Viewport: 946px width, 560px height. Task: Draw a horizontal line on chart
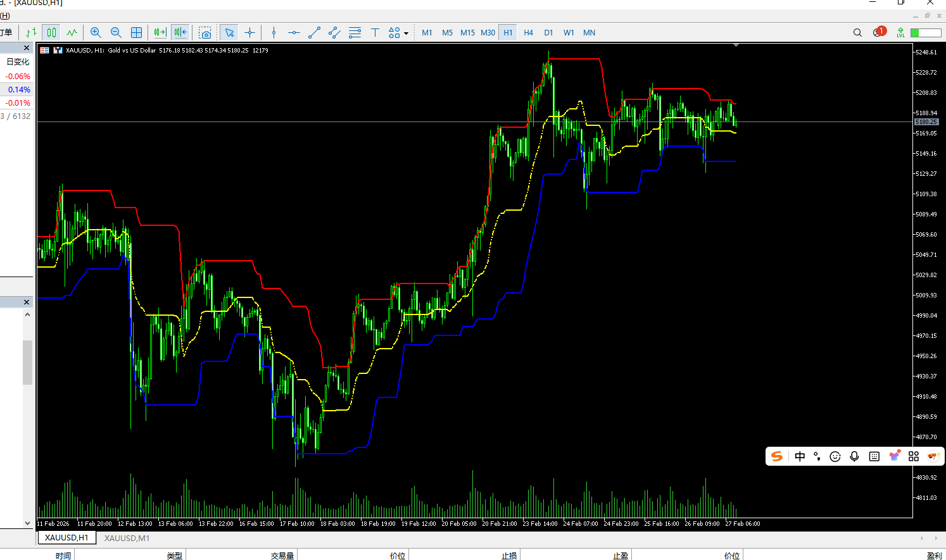[294, 32]
